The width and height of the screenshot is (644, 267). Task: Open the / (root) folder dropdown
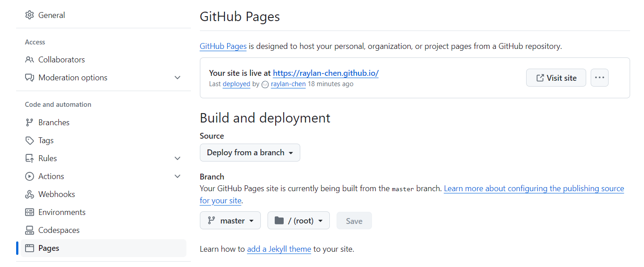298,221
